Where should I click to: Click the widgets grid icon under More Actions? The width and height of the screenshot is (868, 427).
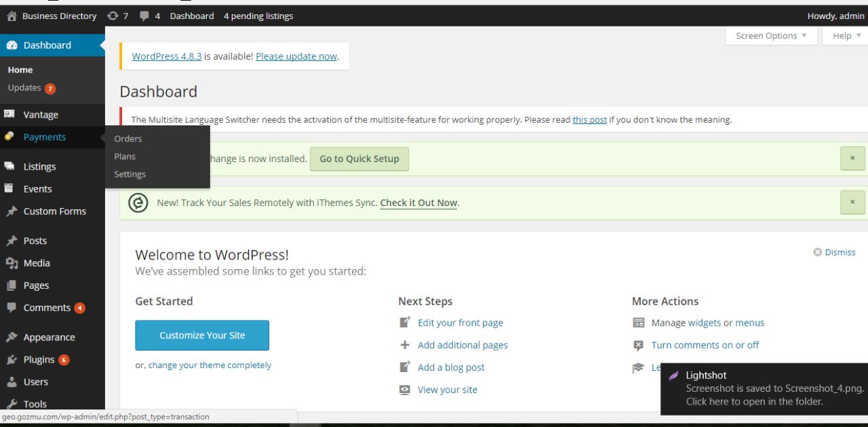click(638, 323)
